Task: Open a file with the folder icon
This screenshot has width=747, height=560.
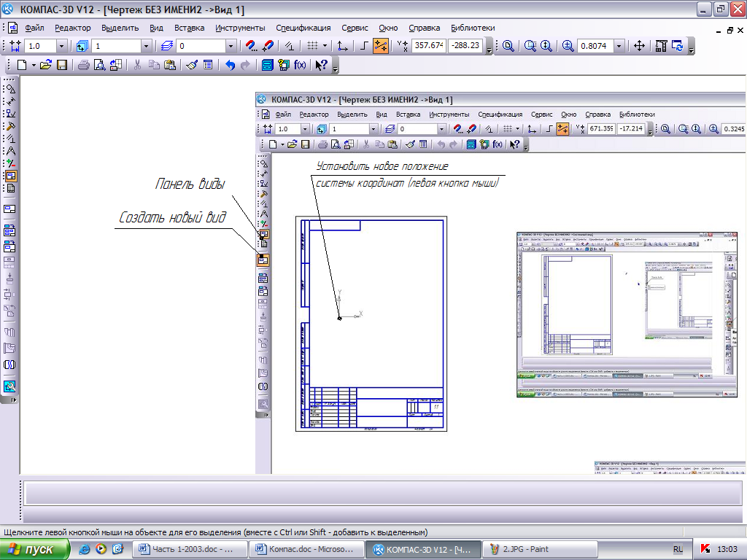Action: [46, 65]
